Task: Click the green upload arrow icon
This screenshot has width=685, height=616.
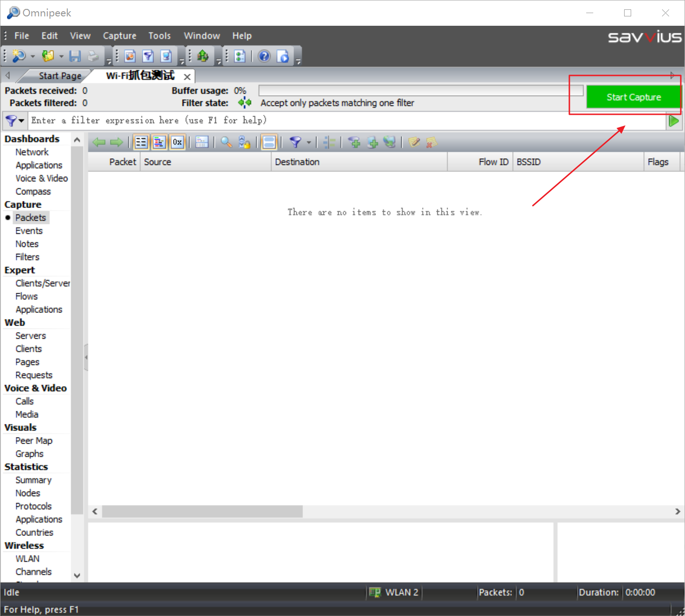Action: click(x=203, y=56)
